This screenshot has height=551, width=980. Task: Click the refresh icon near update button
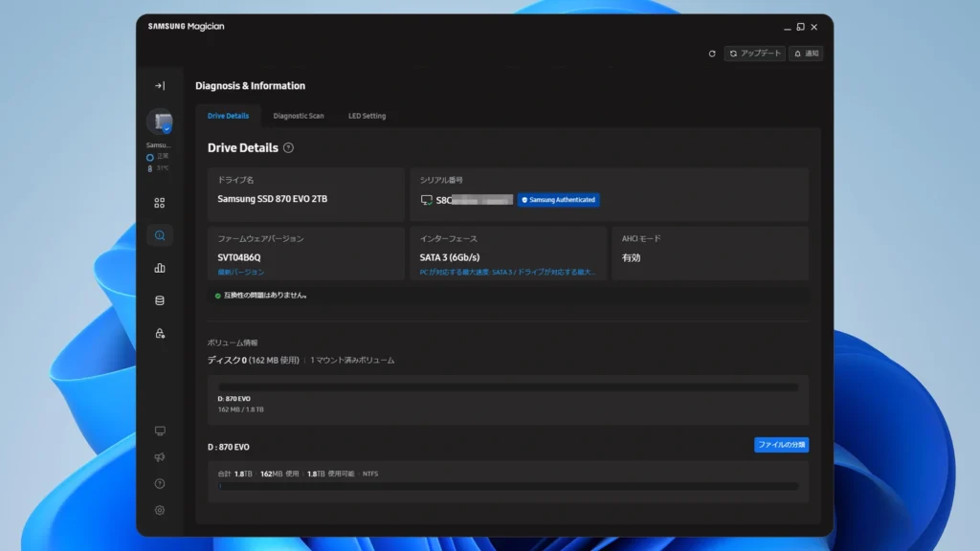coord(712,54)
